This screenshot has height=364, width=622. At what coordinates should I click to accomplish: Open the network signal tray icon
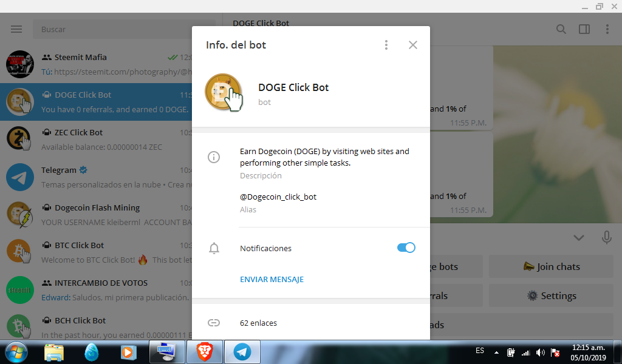pyautogui.click(x=525, y=352)
